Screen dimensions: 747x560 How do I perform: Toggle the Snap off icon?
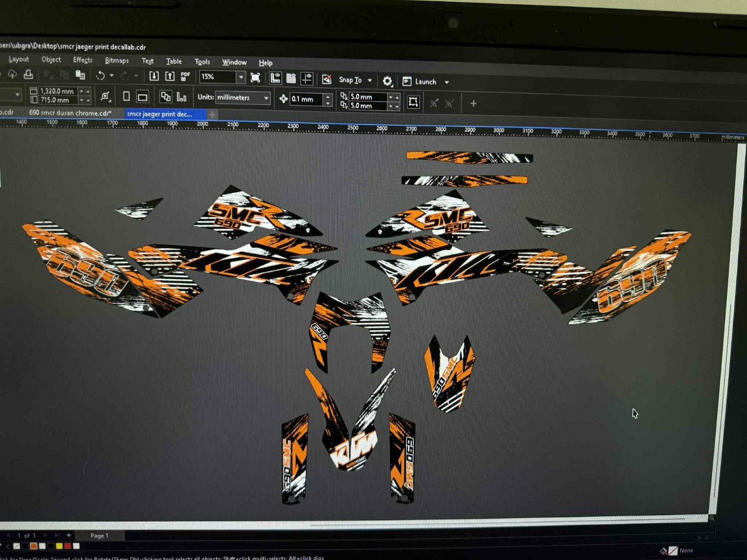pos(327,79)
